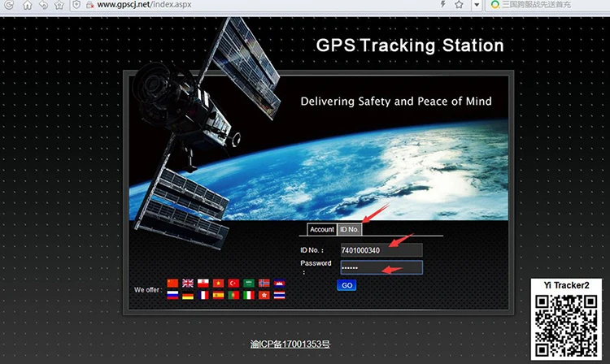Click the Yi Tracker2 QR code

point(566,326)
